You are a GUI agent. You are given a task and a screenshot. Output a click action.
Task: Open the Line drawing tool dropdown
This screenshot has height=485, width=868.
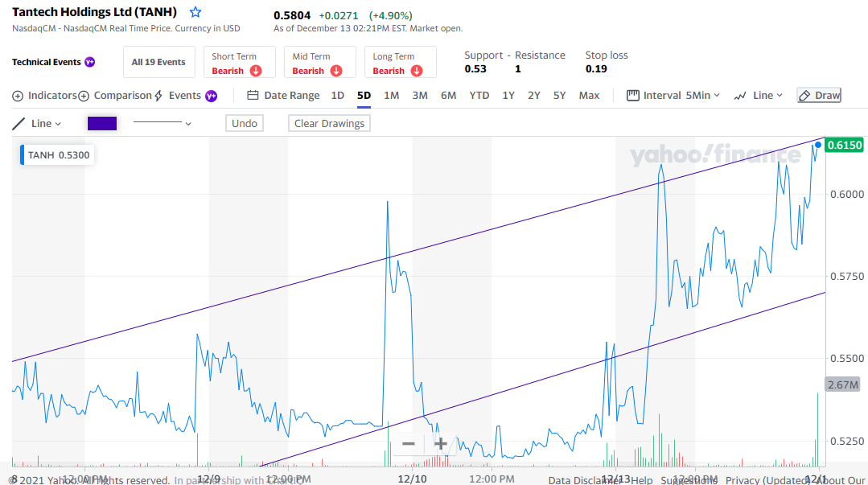[x=37, y=124]
